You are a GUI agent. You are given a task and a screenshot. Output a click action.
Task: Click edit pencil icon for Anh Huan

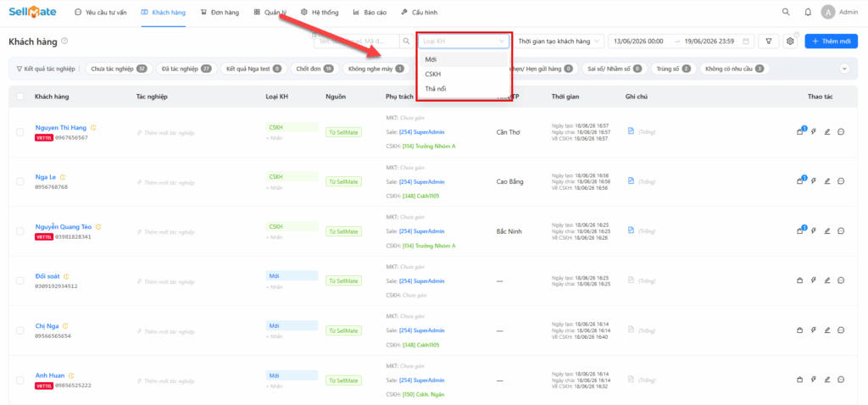[827, 380]
